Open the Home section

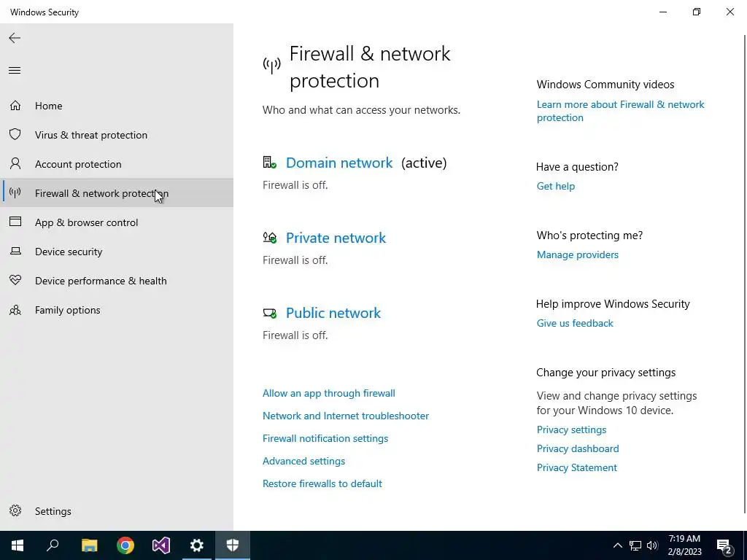coord(48,106)
